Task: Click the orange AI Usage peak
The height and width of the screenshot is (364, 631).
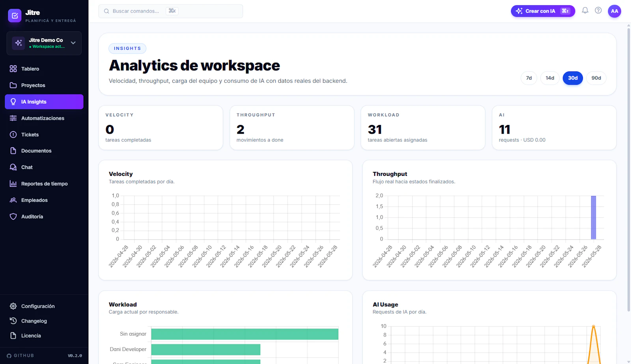Action: tap(594, 327)
